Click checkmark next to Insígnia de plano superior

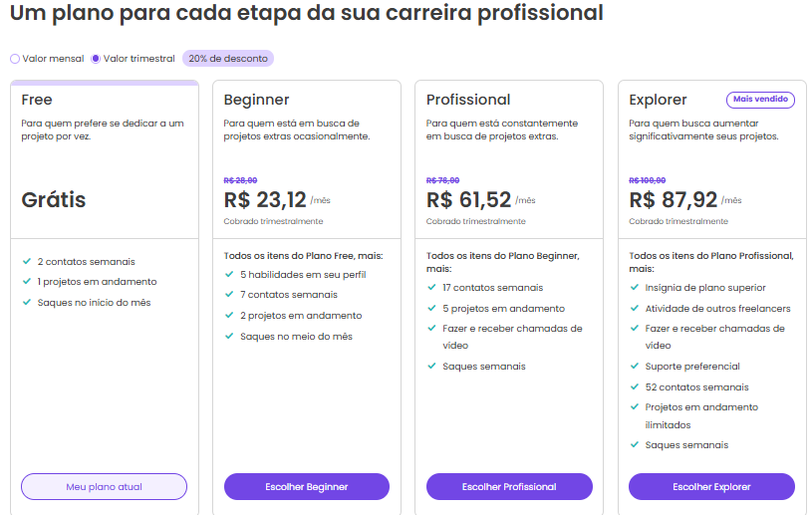[x=635, y=288]
